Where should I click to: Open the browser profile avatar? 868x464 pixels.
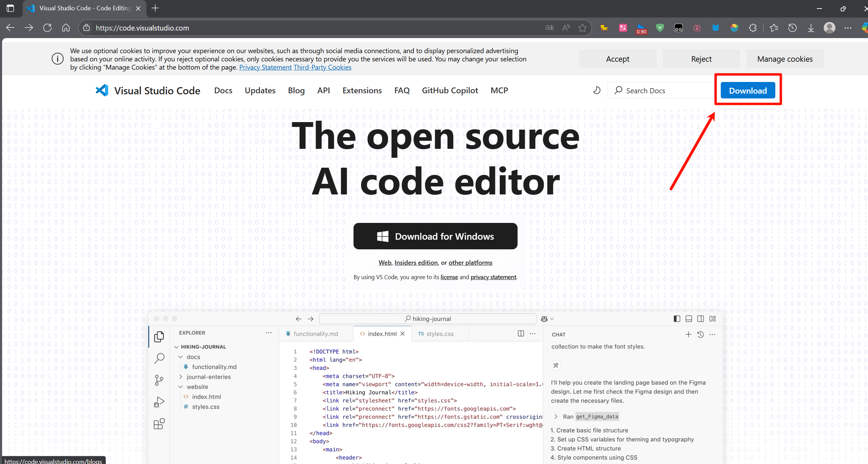(x=830, y=28)
